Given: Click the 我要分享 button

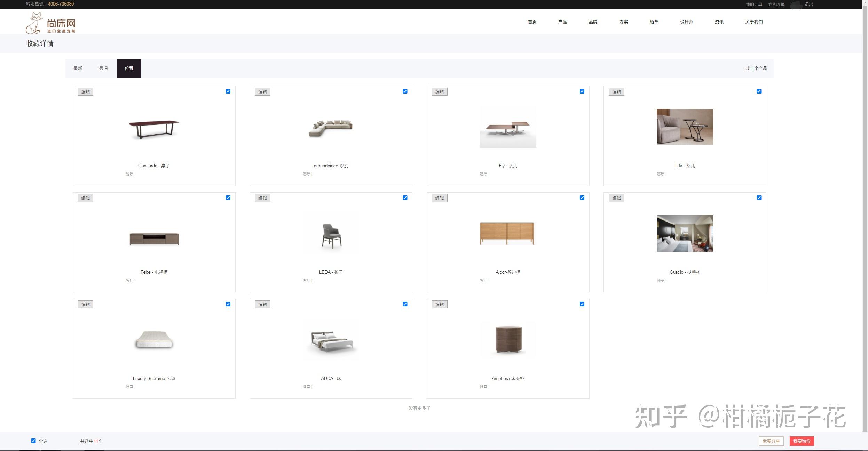Looking at the screenshot, I should click(x=771, y=441).
